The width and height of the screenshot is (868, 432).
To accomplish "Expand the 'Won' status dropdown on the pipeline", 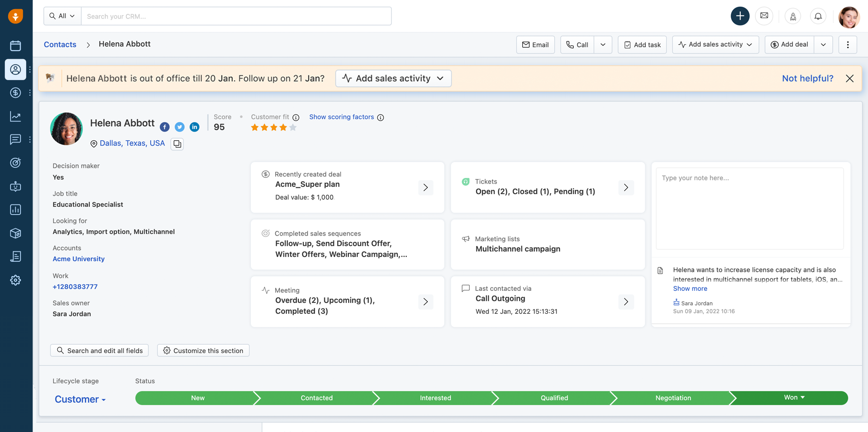I will (x=803, y=397).
